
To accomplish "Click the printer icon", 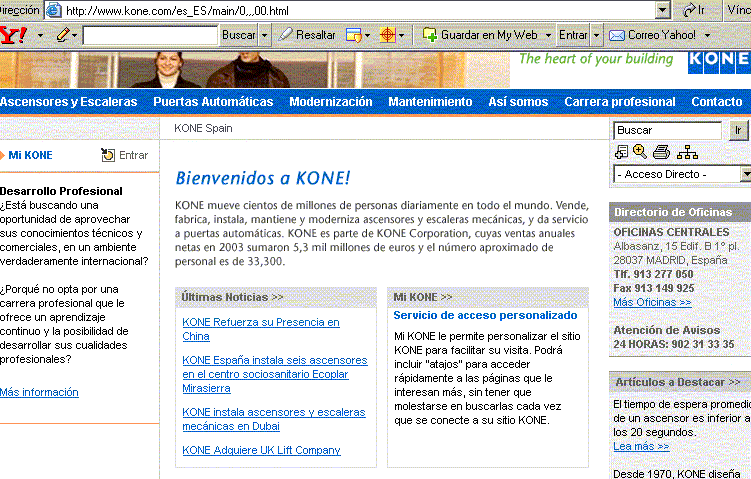I will 661,152.
